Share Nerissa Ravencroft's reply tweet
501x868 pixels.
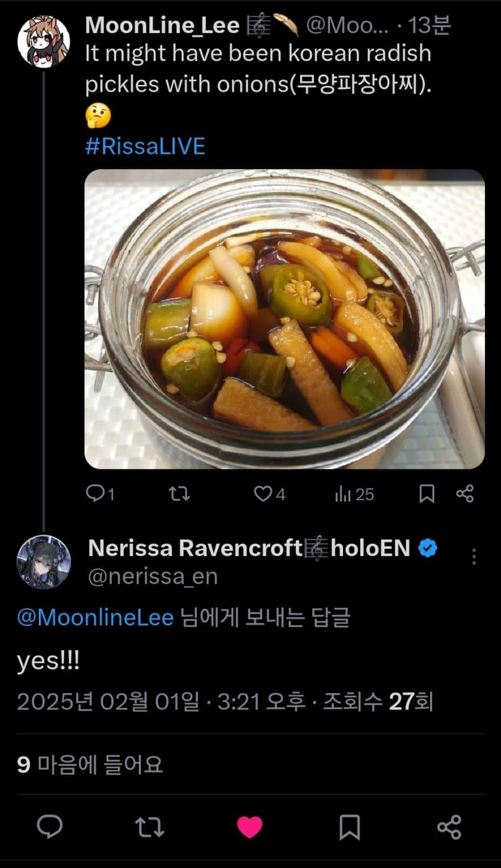point(449,827)
